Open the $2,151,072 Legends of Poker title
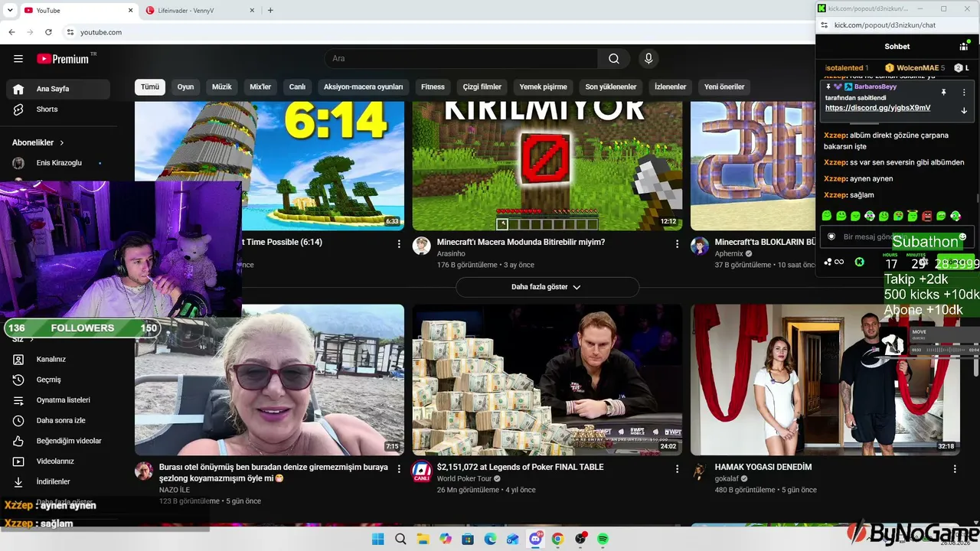 click(521, 467)
